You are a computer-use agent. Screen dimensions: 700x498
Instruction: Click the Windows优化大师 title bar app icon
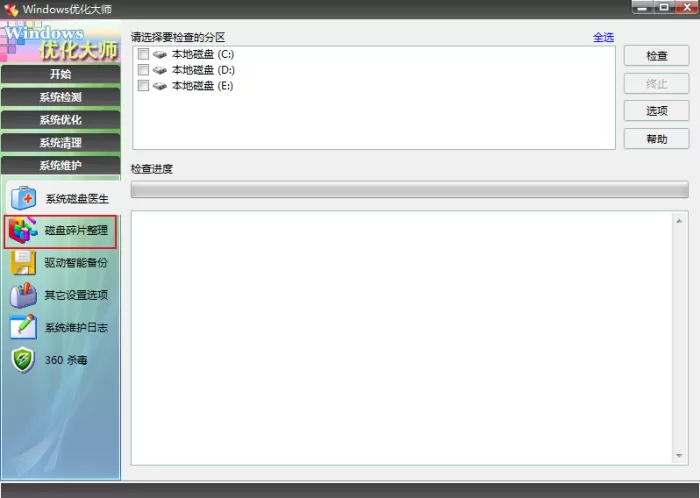[11, 9]
